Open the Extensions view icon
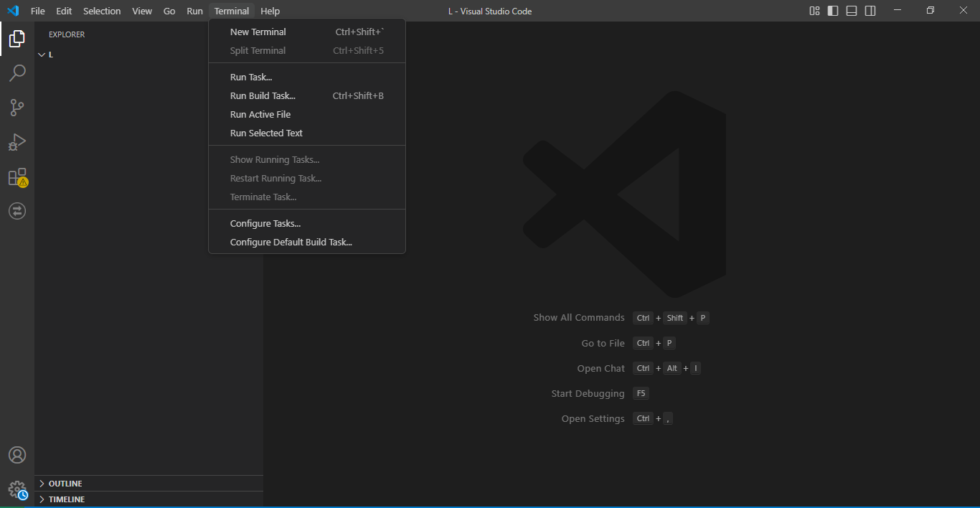The height and width of the screenshot is (508, 980). (17, 177)
